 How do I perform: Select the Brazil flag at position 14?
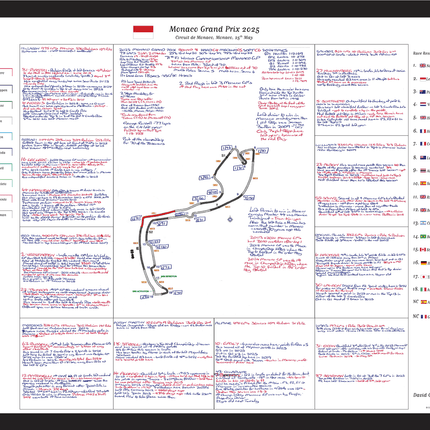point(423,236)
